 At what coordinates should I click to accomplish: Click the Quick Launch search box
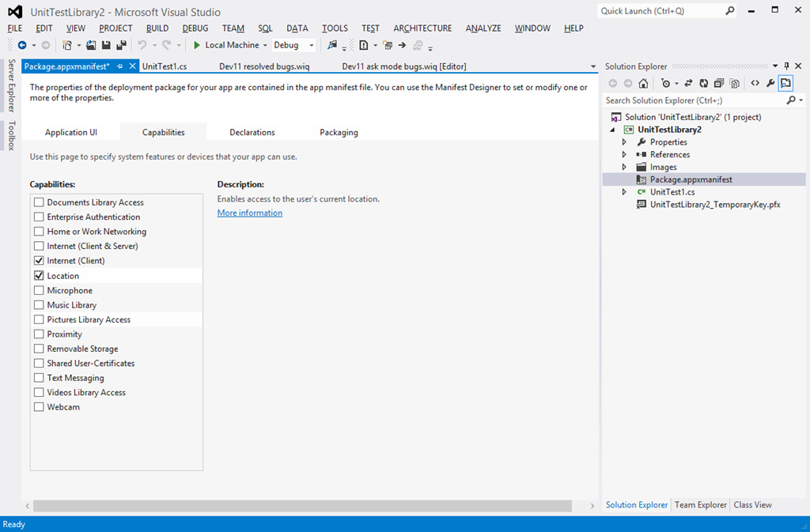(661, 11)
